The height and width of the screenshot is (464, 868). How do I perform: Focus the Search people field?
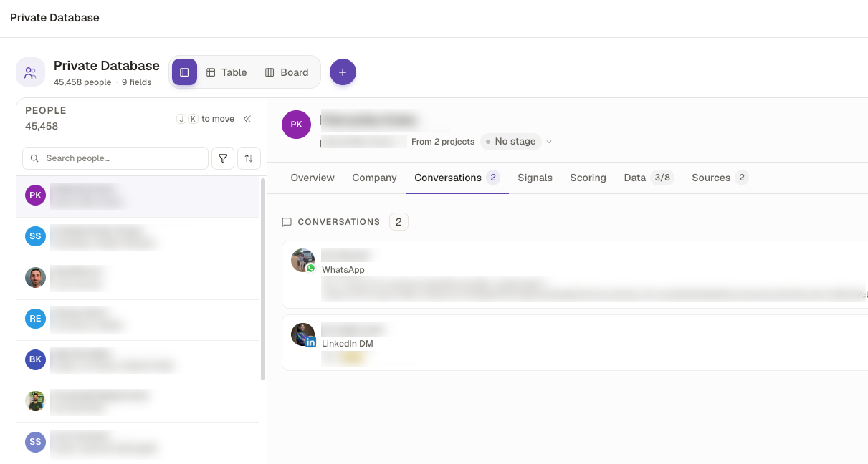(x=115, y=158)
